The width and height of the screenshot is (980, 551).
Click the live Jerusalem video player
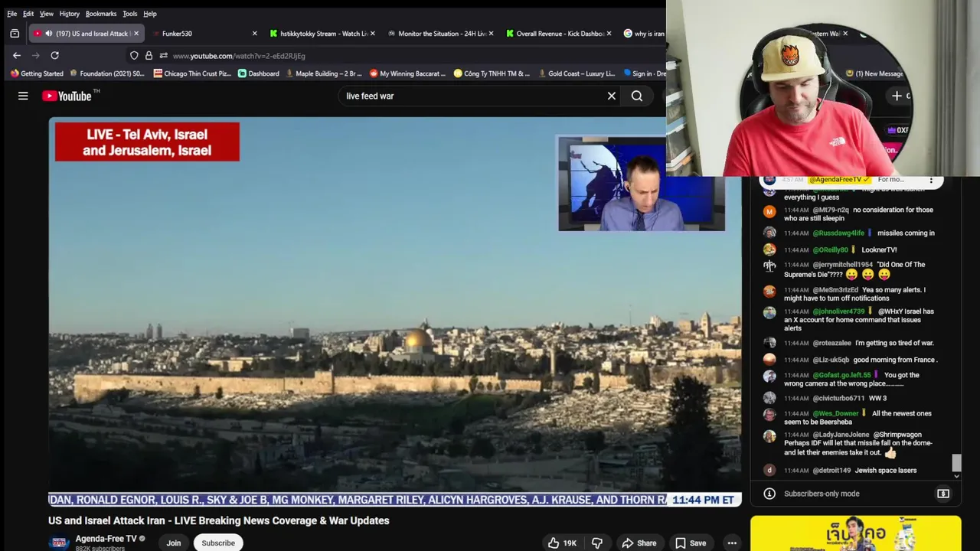[x=394, y=311]
